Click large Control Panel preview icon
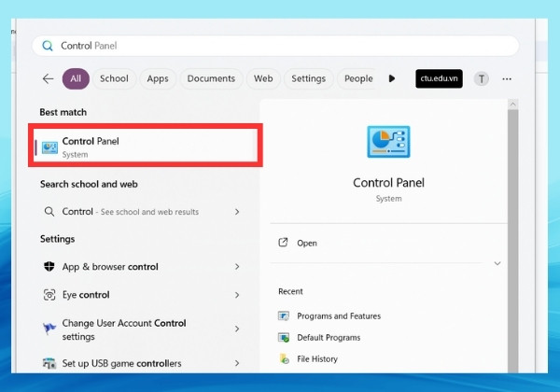The image size is (560, 392). coord(388,142)
